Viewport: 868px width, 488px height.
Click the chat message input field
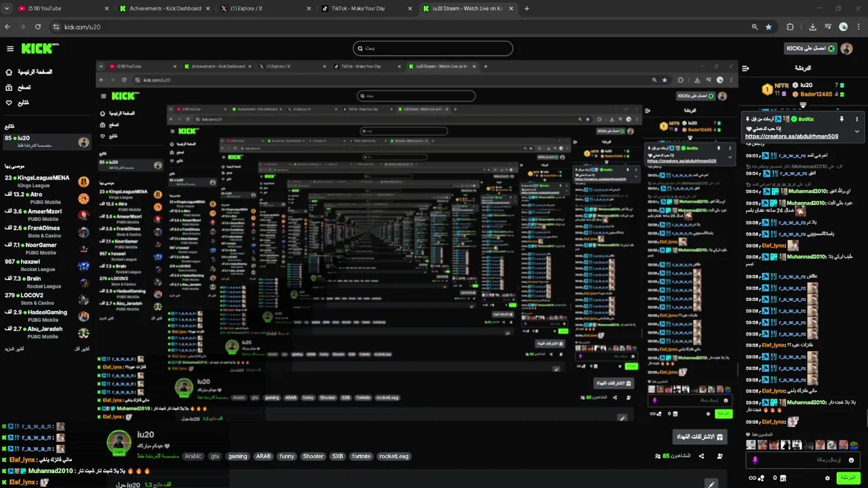click(x=804, y=460)
